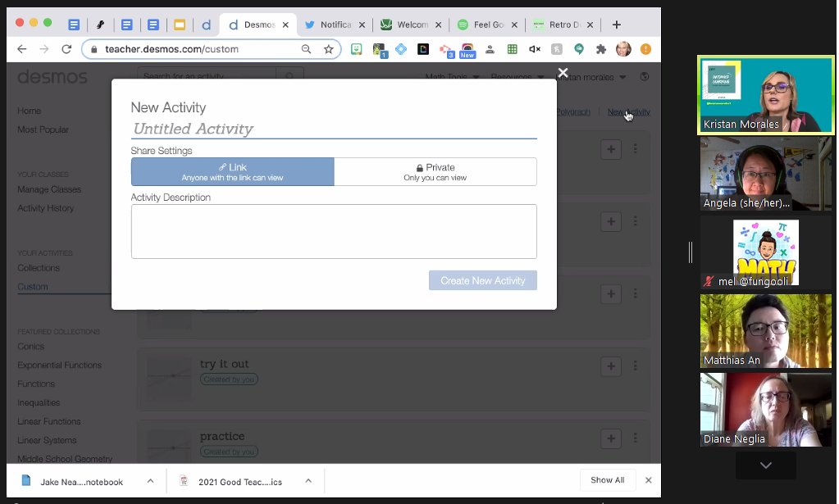
Task: Click the green grid extension icon
Action: pyautogui.click(x=512, y=49)
